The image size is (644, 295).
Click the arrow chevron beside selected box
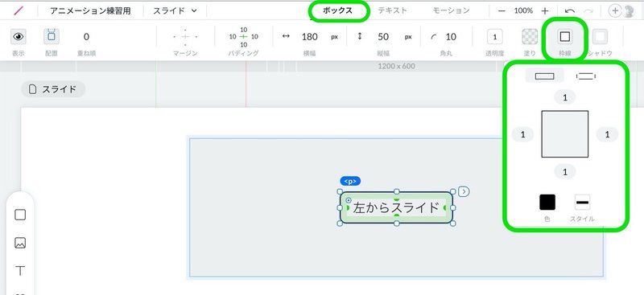[464, 191]
